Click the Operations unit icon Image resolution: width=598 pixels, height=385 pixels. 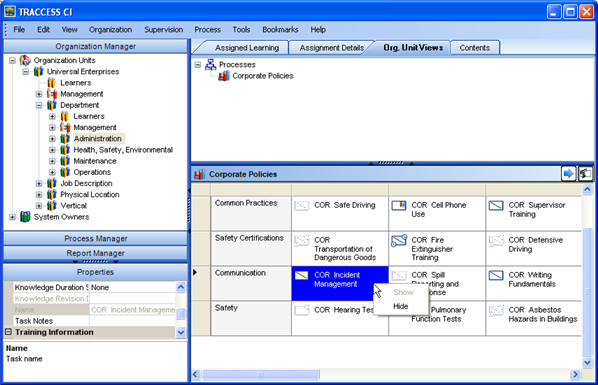point(65,172)
